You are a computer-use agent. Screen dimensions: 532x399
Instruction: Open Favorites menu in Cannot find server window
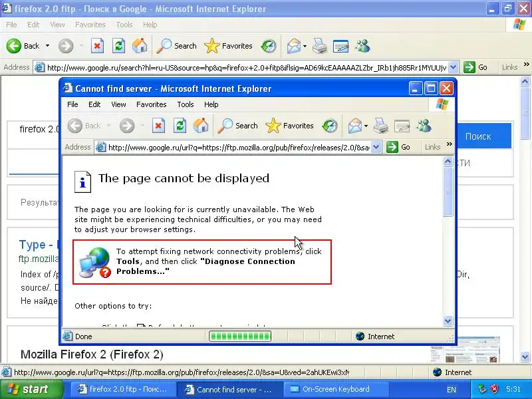[152, 104]
